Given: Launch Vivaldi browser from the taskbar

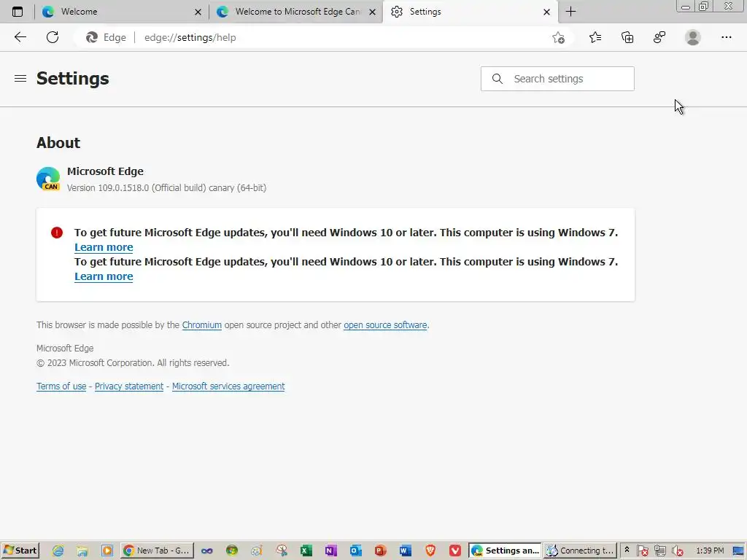Looking at the screenshot, I should tap(455, 551).
